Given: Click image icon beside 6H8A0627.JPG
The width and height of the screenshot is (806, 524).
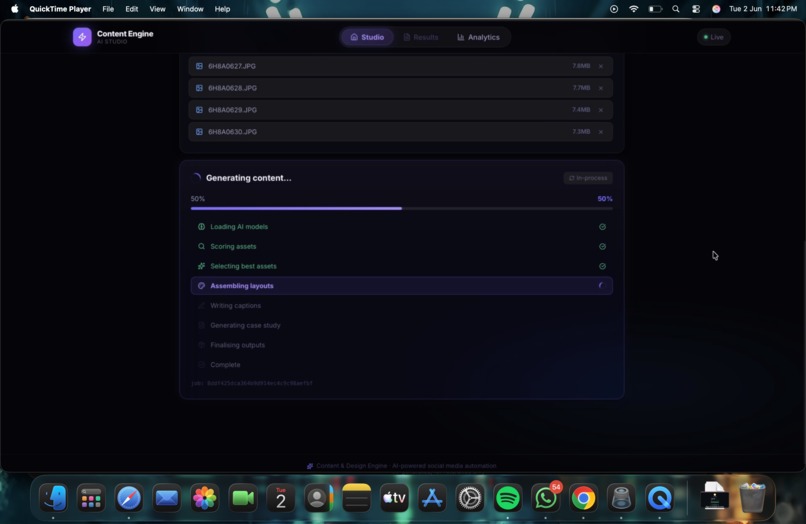Looking at the screenshot, I should click(x=199, y=66).
